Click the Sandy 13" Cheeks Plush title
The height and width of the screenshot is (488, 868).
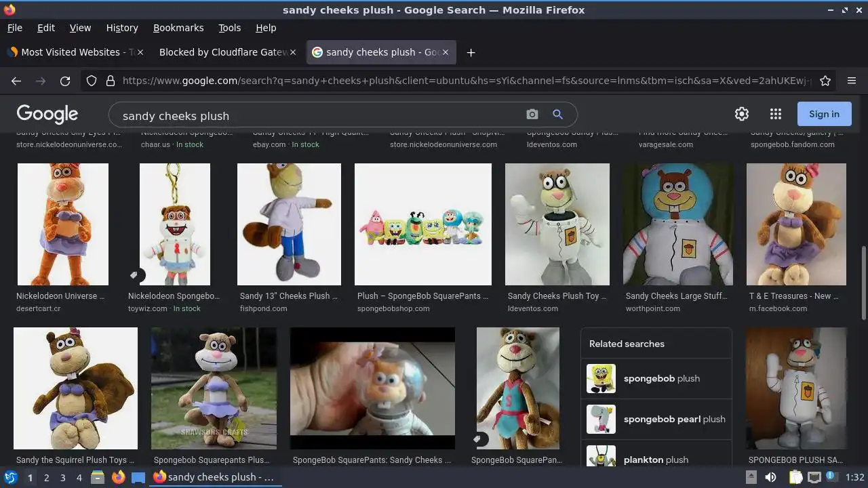point(288,296)
